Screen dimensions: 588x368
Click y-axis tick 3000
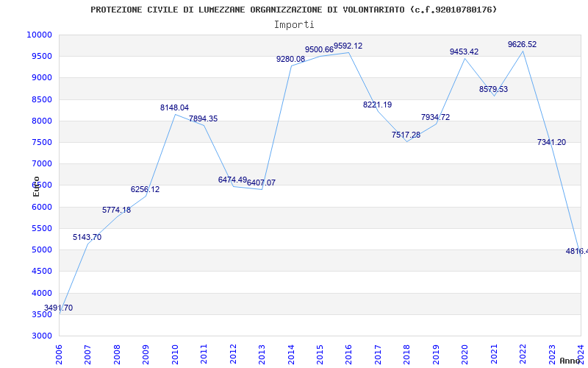coord(41,336)
